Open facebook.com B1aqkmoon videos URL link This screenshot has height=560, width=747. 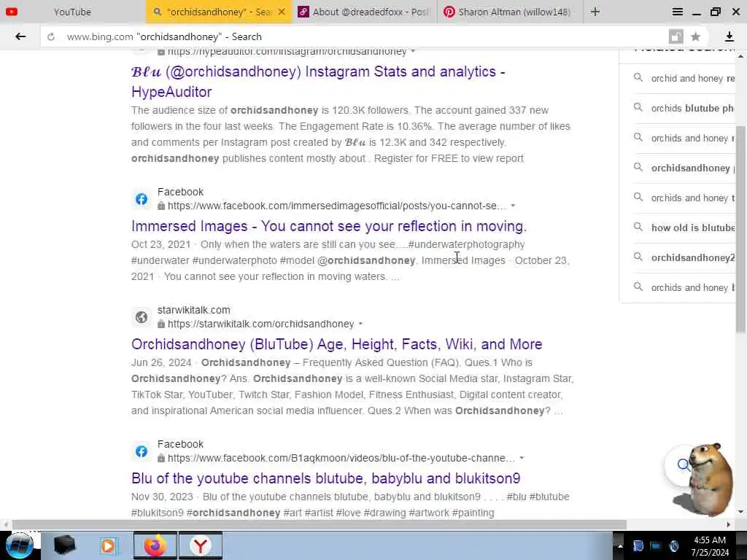click(x=341, y=458)
